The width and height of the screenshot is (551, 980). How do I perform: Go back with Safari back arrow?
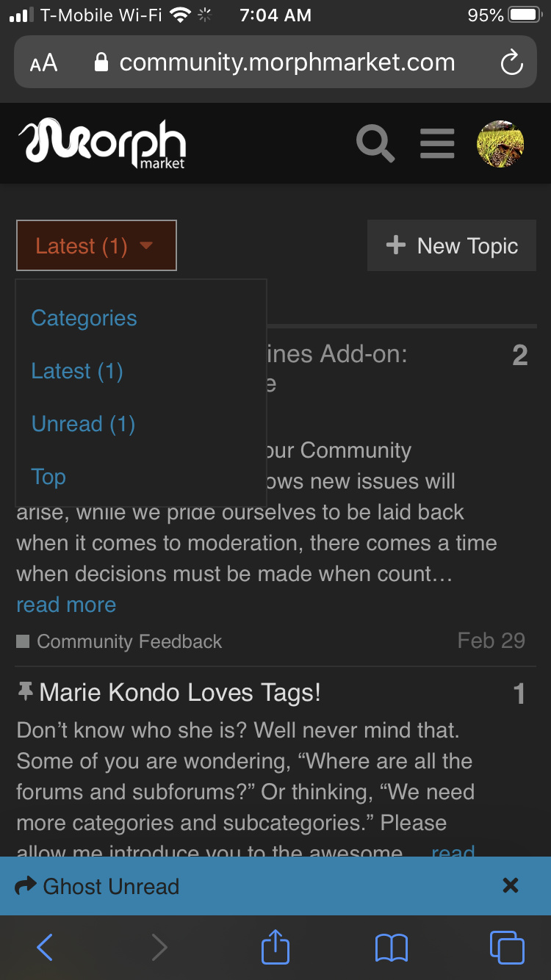point(45,948)
